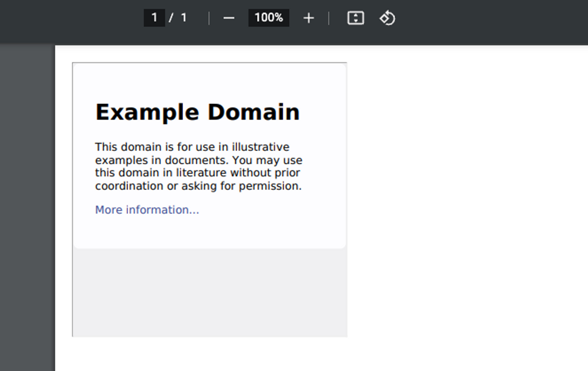Click the Example Domain heading

pos(197,112)
